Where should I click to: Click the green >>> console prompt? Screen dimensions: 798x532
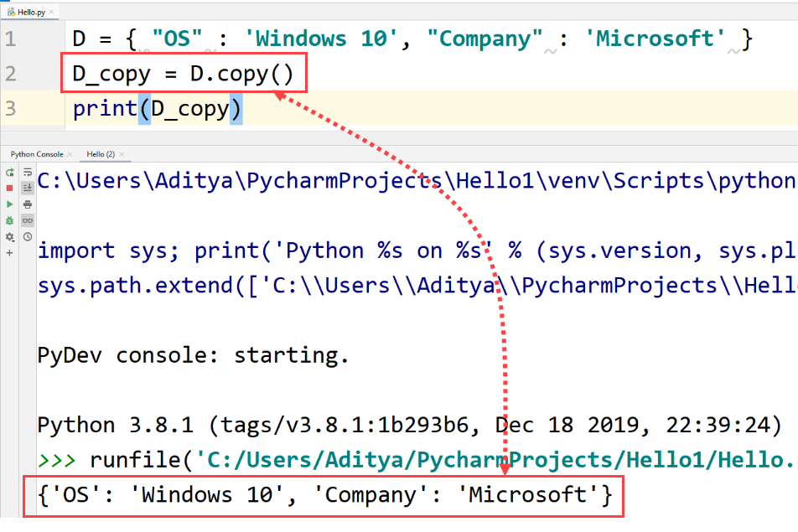click(x=56, y=461)
